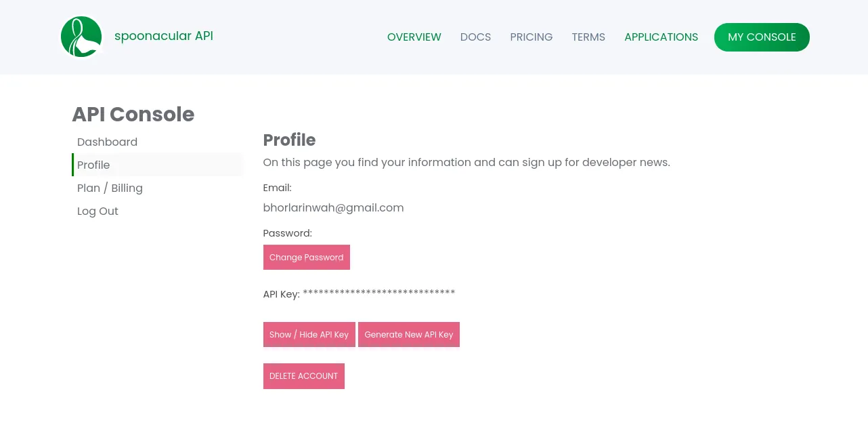
Task: View the PRICING page
Action: (531, 37)
